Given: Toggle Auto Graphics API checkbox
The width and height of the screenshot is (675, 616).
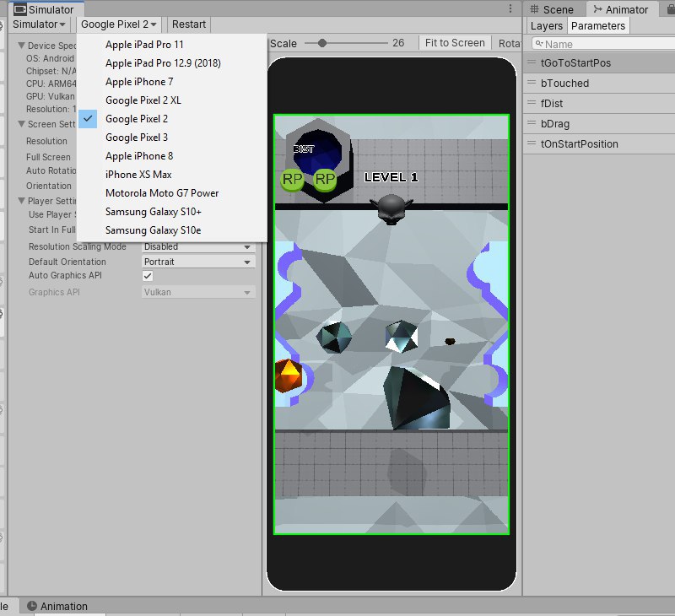Looking at the screenshot, I should (148, 276).
